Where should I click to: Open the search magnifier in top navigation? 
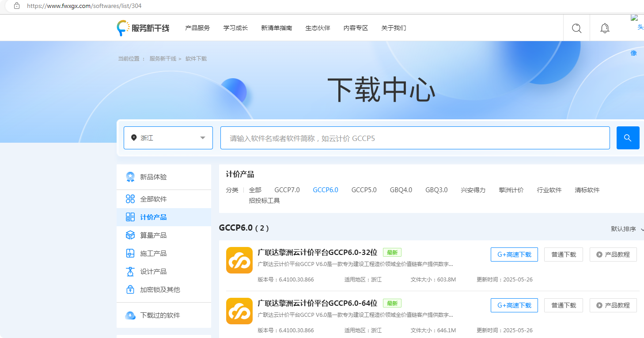point(576,28)
